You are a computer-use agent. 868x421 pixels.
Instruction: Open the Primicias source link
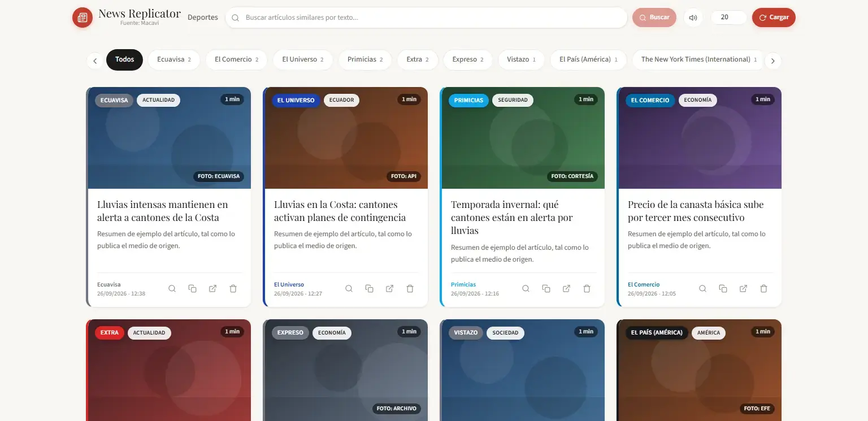pyautogui.click(x=463, y=285)
